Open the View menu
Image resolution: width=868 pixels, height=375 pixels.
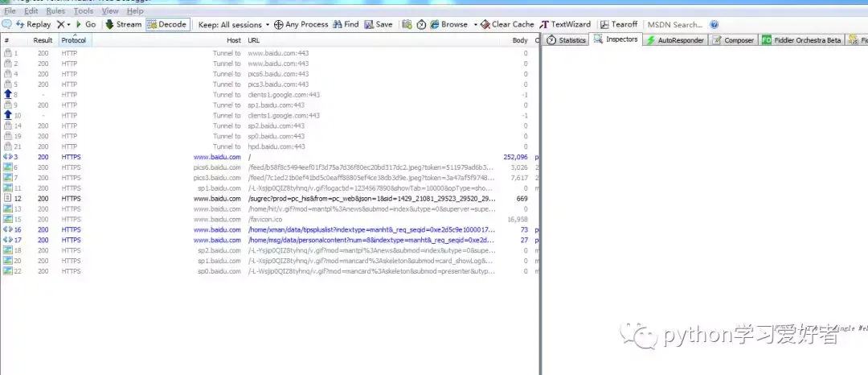110,10
